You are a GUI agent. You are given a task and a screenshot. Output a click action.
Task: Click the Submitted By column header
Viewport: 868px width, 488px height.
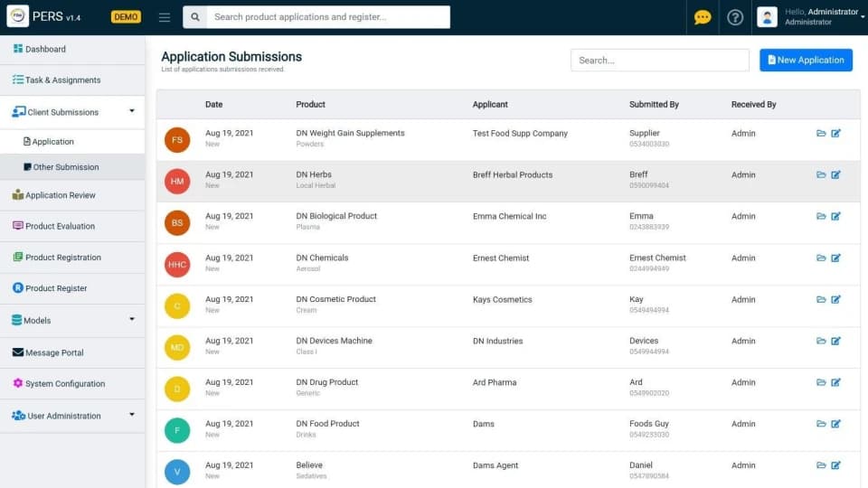[654, 105]
